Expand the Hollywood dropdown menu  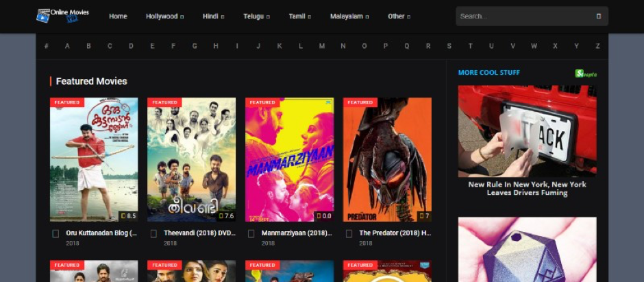pyautogui.click(x=164, y=16)
